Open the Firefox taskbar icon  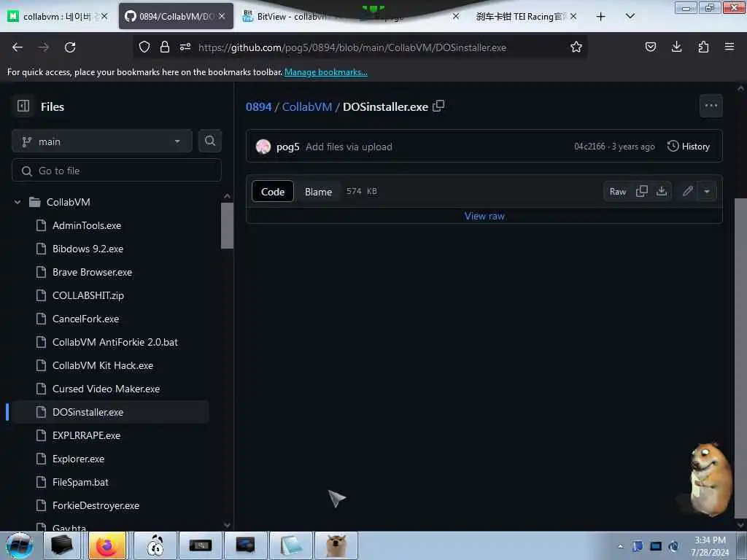(107, 545)
